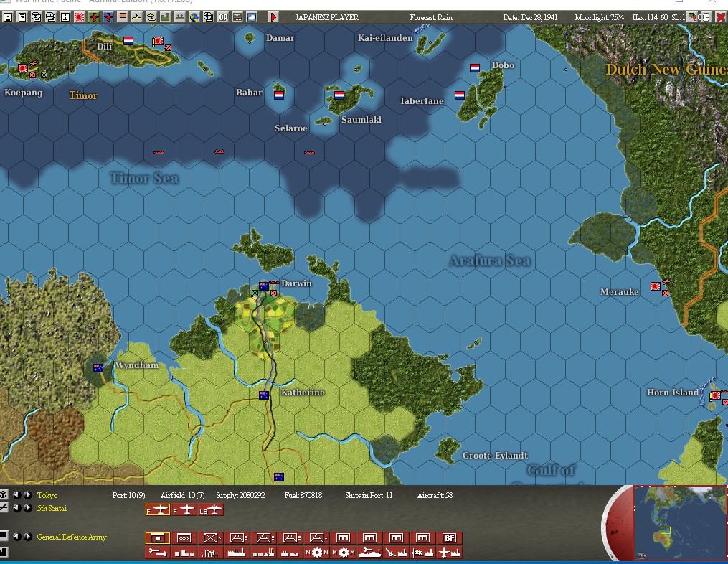
Task: Click the red plane on green background icon
Action: [94, 17]
